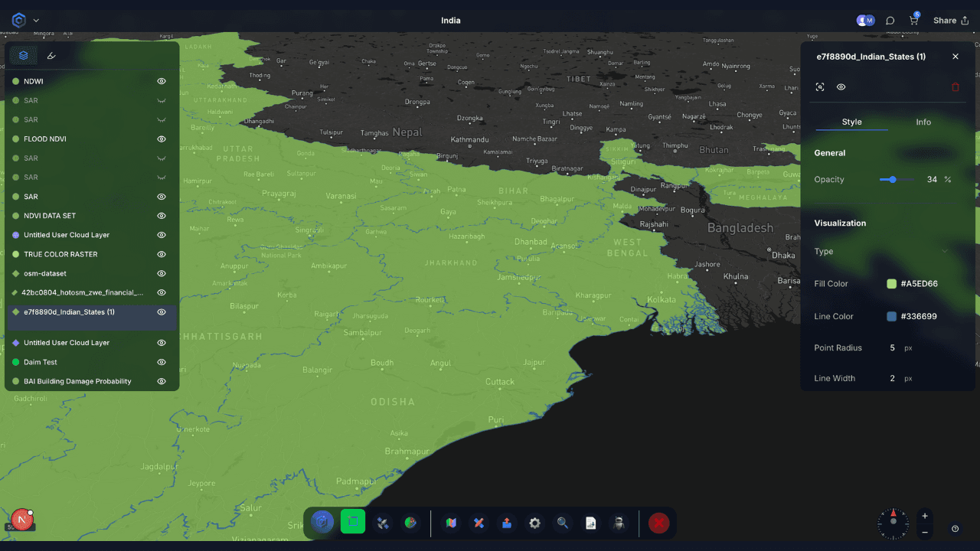The image size is (980, 551).
Task: Open the Fill Color swatch
Action: [x=891, y=284]
